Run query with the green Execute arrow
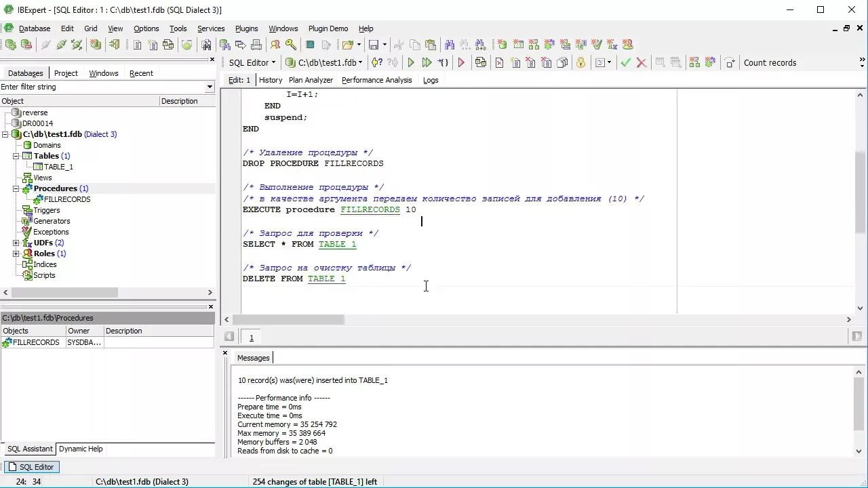Viewport: 868px width, 488px height. tap(411, 62)
